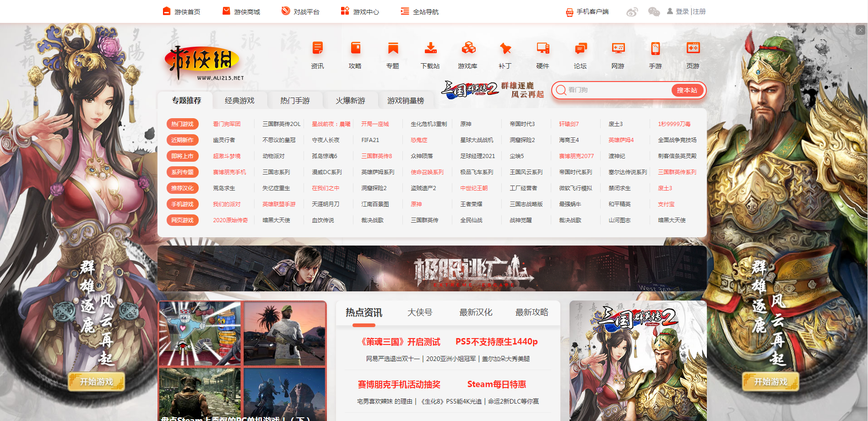
Task: Click the 极限逃亡 banner image
Action: (432, 268)
